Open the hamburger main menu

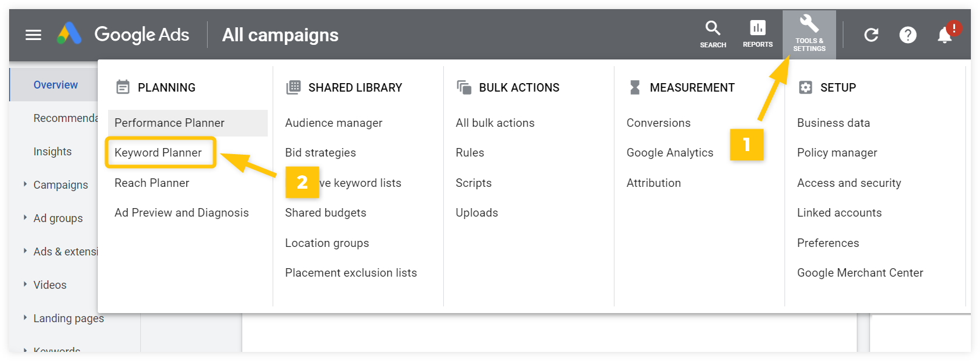pos(33,35)
